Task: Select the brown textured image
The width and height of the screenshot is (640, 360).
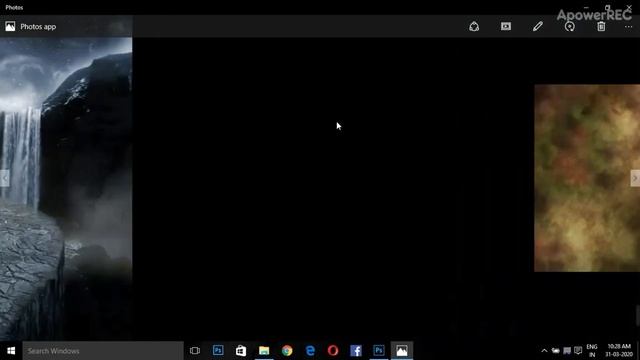Action: 587,178
